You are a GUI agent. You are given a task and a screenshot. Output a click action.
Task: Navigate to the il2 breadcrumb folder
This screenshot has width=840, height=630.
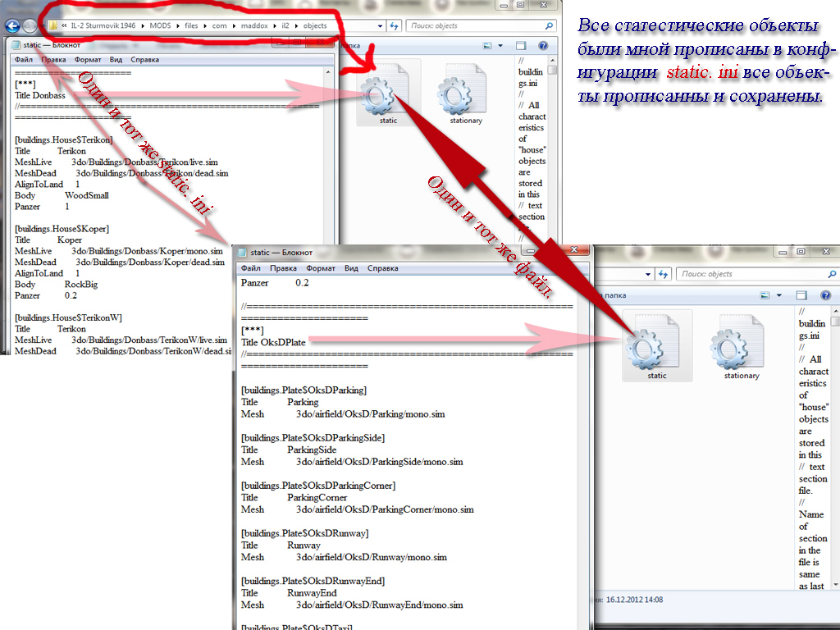(x=285, y=25)
